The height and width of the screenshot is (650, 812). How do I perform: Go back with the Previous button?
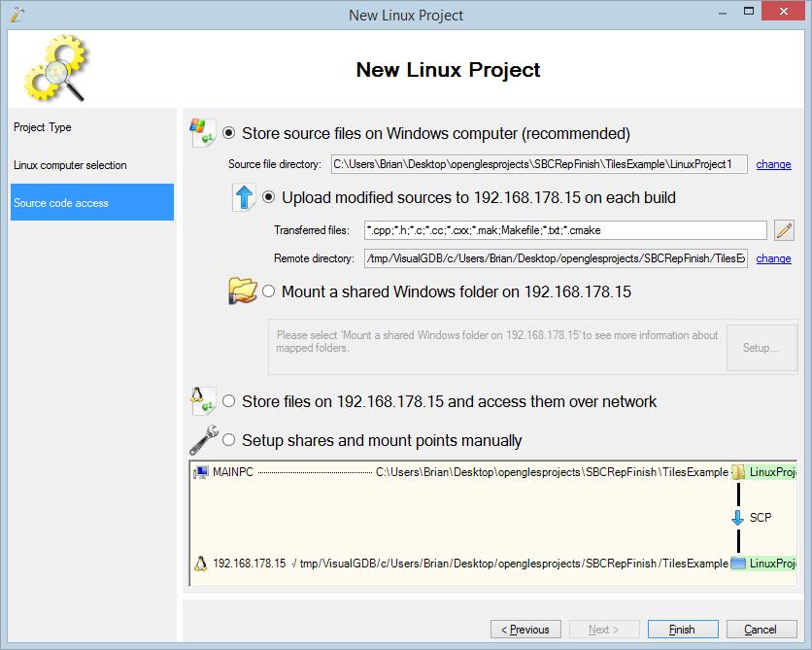pos(525,630)
